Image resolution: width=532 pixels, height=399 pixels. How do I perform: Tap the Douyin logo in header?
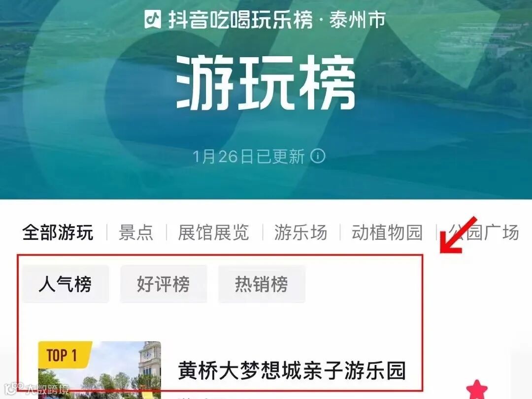(152, 19)
